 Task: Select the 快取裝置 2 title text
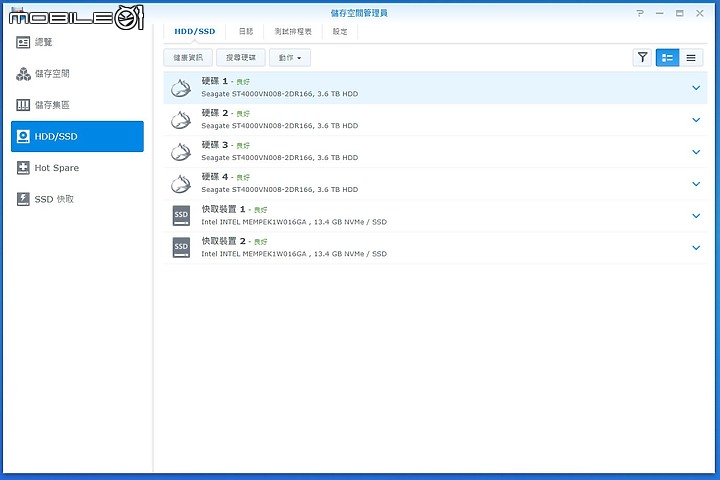click(x=223, y=241)
